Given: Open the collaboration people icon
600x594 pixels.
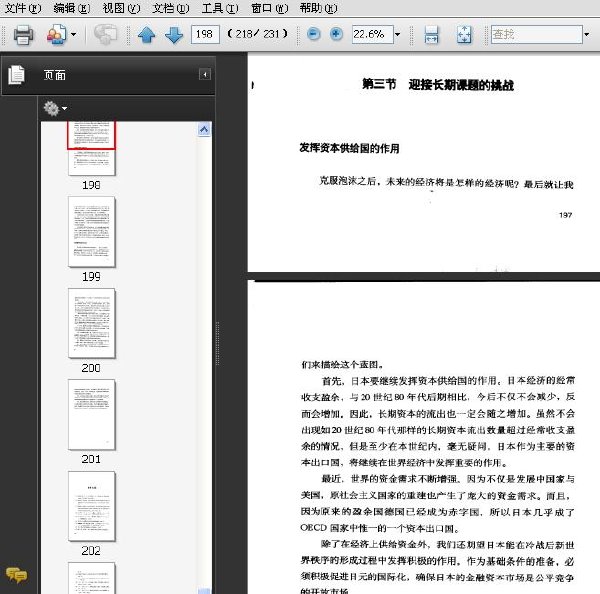Looking at the screenshot, I should 56,34.
